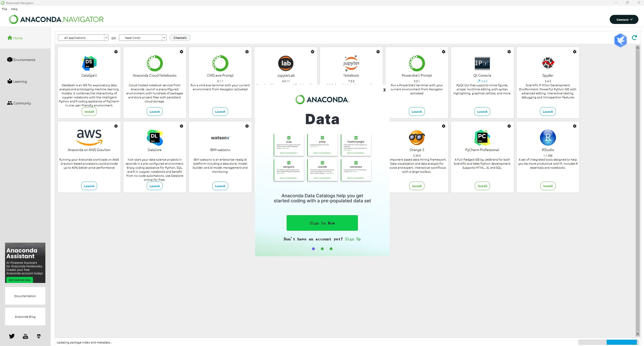Image resolution: width=644 pixels, height=346 pixels.
Task: Open settings gear on DataSpell tile
Action: click(116, 52)
